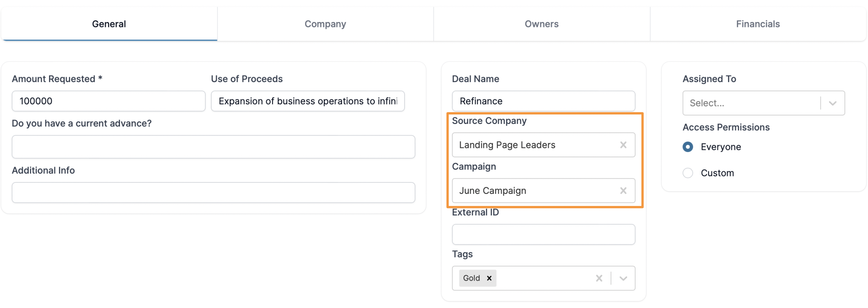Open the Financials tab

758,24
